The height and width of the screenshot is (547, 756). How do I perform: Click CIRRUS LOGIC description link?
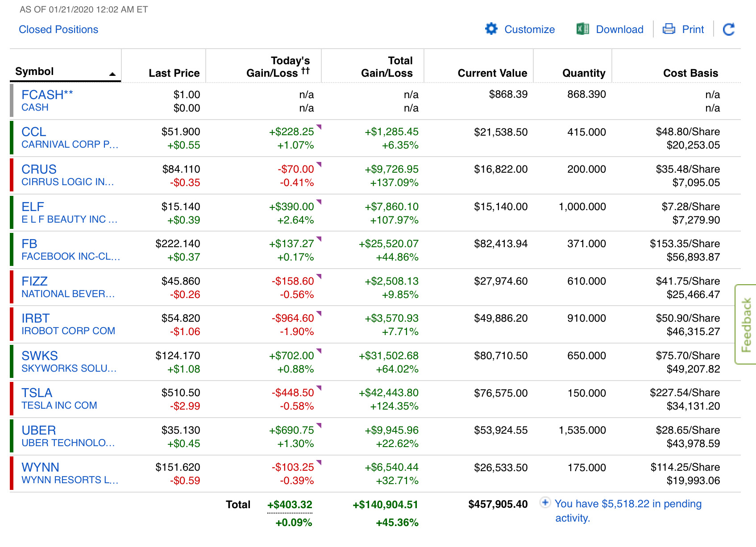tap(68, 182)
